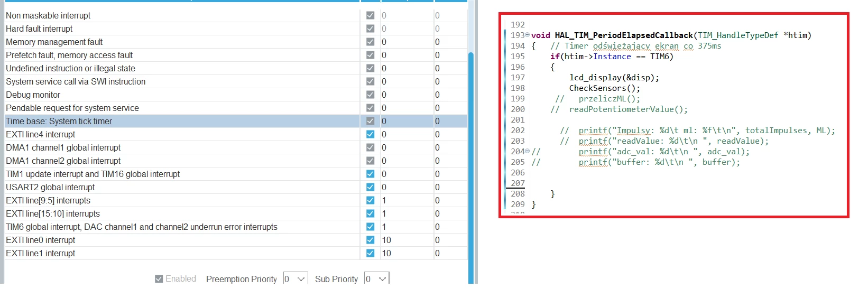Click preemption priority 1 in EXTI line[9:5] row
The height and width of the screenshot is (298, 868).
[x=384, y=200]
